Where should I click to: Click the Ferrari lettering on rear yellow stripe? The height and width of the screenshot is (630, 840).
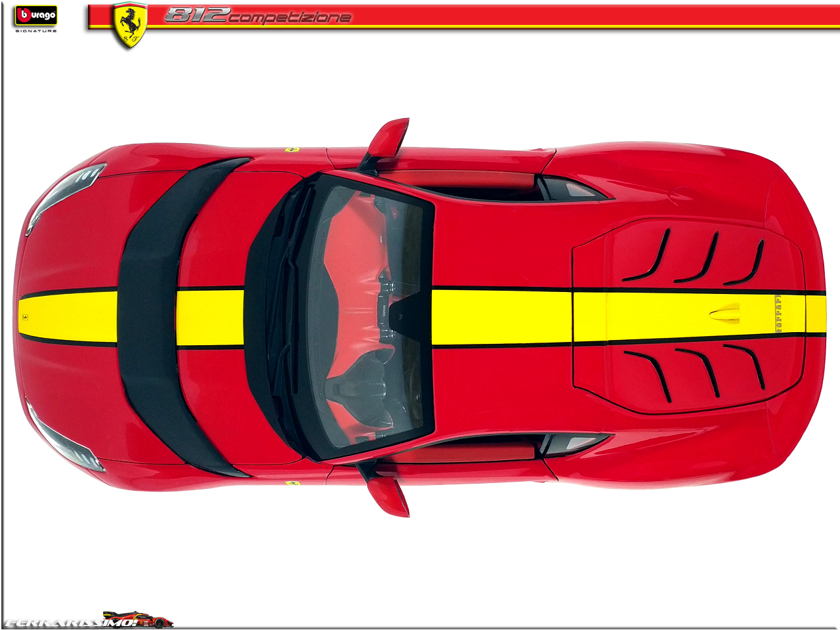point(779,314)
